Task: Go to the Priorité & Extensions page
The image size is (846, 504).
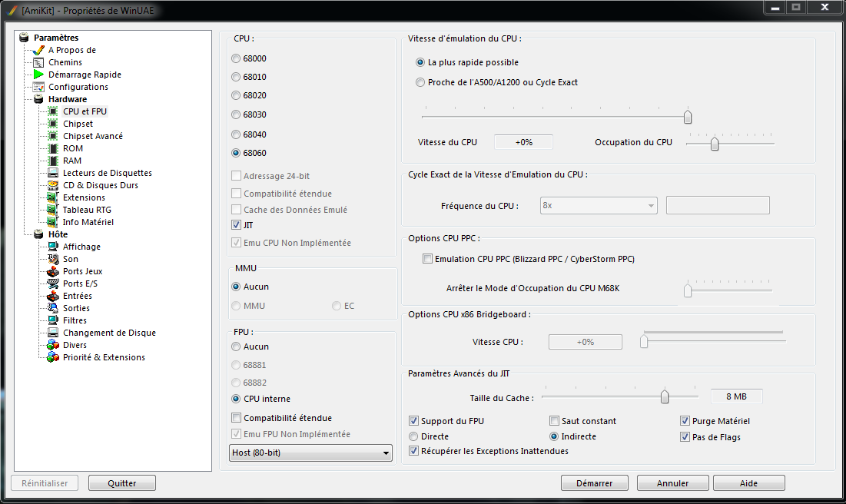Action: (x=104, y=357)
